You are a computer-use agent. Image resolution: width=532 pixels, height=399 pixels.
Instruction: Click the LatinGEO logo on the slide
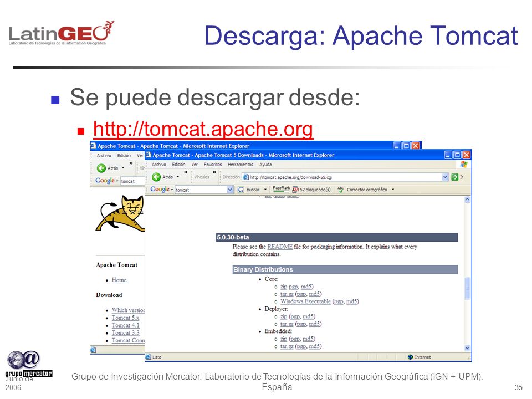coord(61,33)
